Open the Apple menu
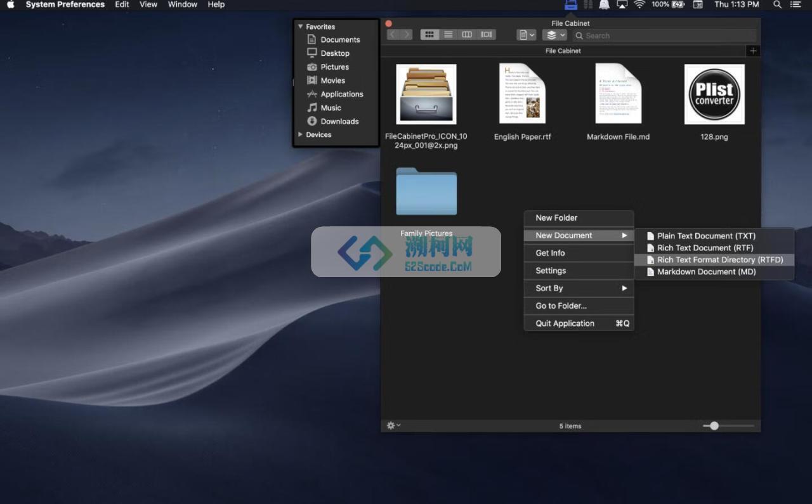812x504 pixels. 11,4
